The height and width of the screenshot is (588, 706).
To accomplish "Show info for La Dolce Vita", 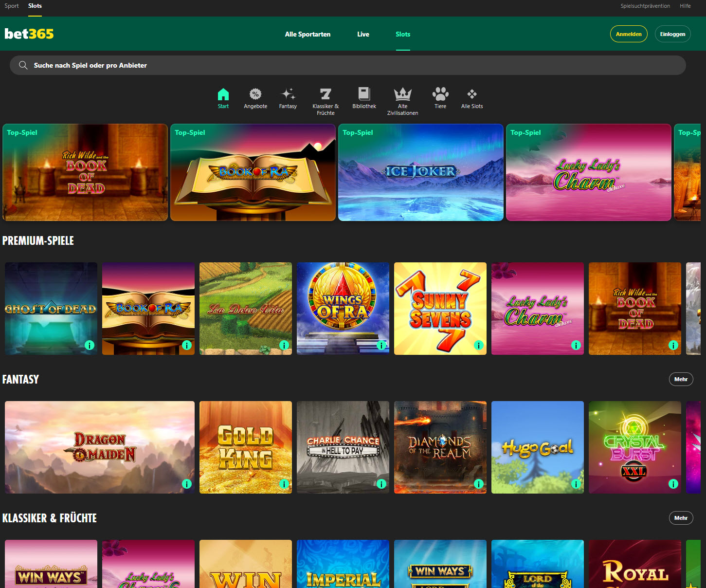I will coord(284,345).
